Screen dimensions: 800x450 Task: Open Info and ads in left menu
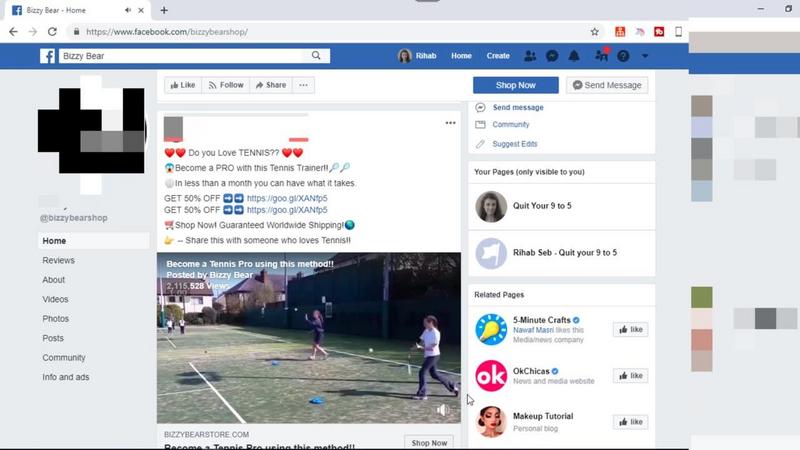pos(66,377)
